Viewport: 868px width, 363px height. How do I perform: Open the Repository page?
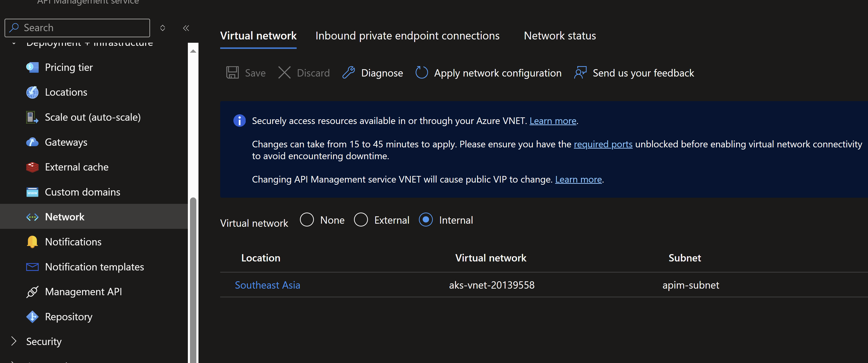point(68,316)
